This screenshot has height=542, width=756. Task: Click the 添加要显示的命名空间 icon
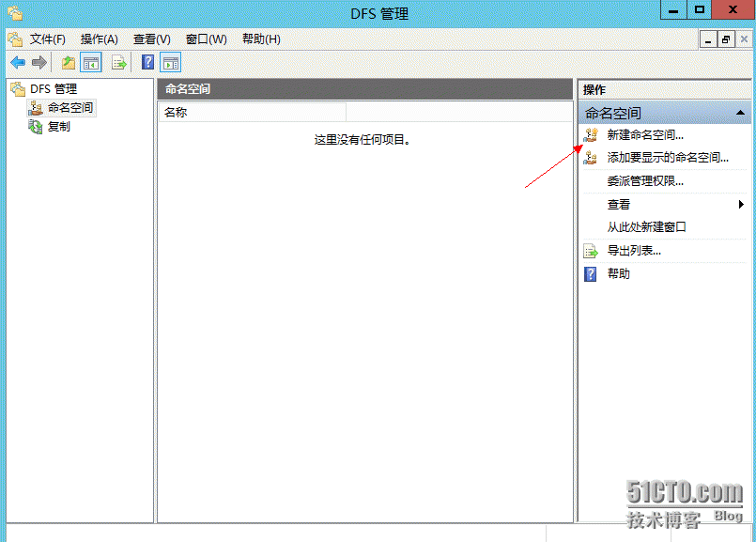(x=591, y=158)
